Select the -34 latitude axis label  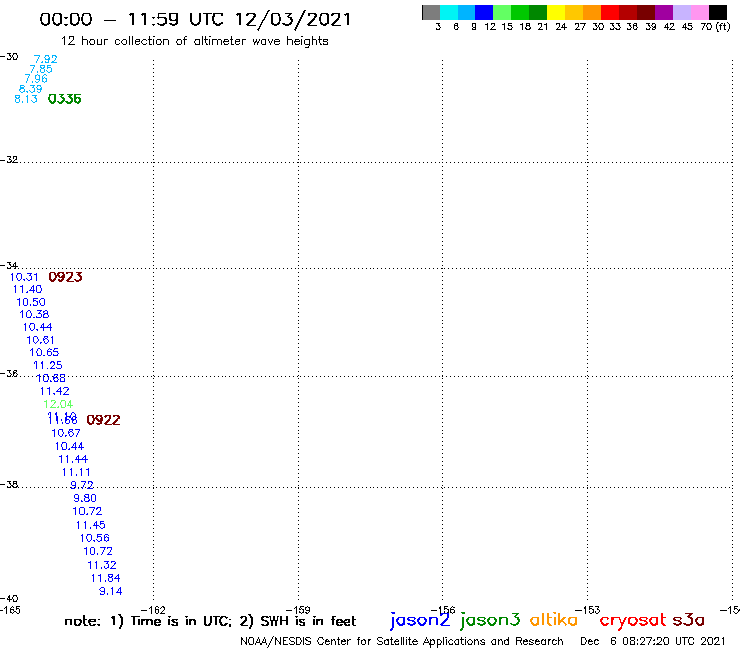(x=9, y=266)
